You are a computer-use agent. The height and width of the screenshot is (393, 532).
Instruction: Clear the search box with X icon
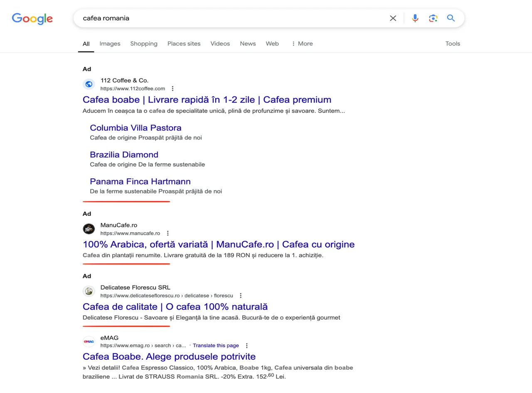pos(393,18)
